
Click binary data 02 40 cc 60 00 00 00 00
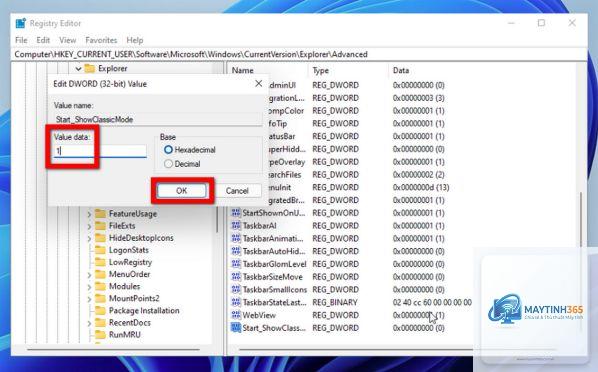[432, 302]
